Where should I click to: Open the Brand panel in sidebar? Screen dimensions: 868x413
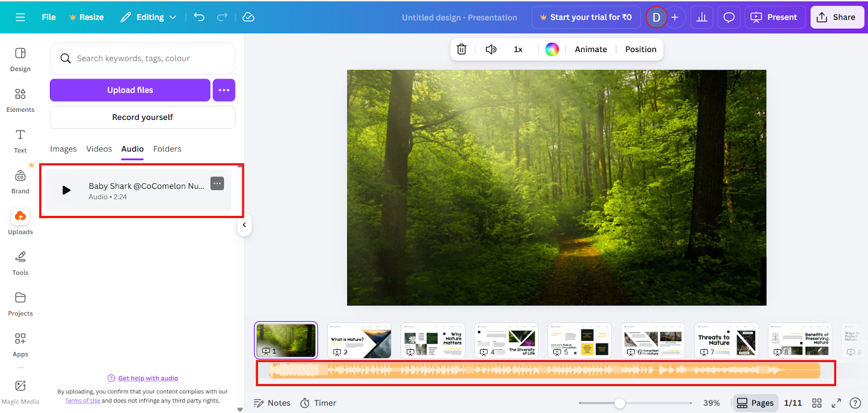[20, 182]
